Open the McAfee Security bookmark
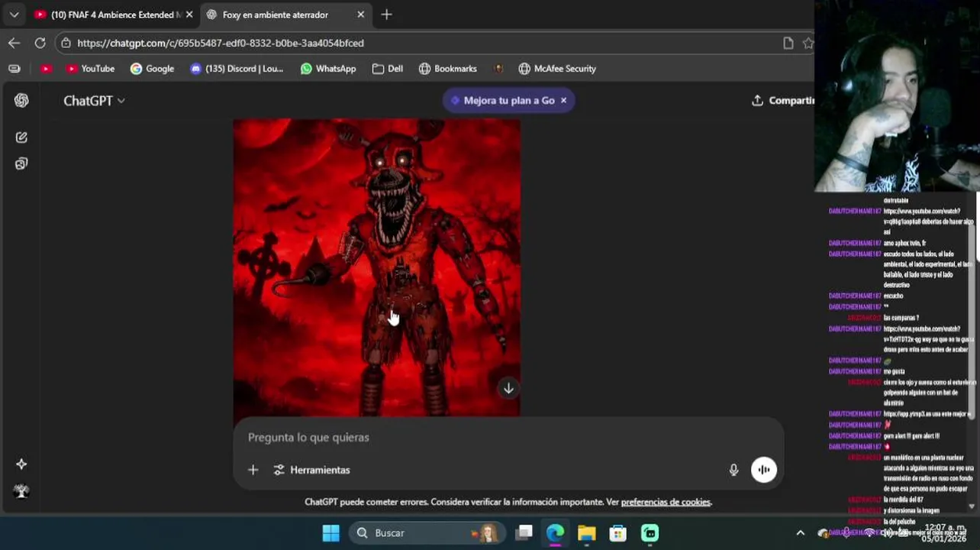The height and width of the screenshot is (550, 980). click(557, 69)
